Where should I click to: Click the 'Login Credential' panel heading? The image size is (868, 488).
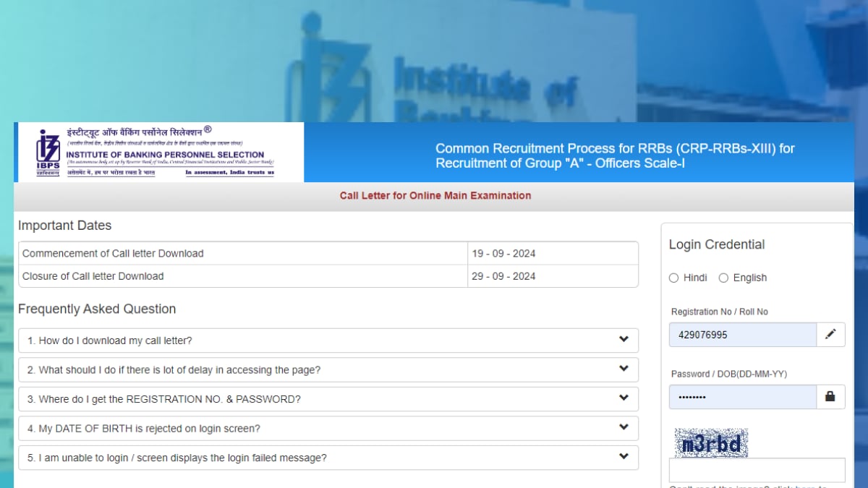tap(717, 244)
